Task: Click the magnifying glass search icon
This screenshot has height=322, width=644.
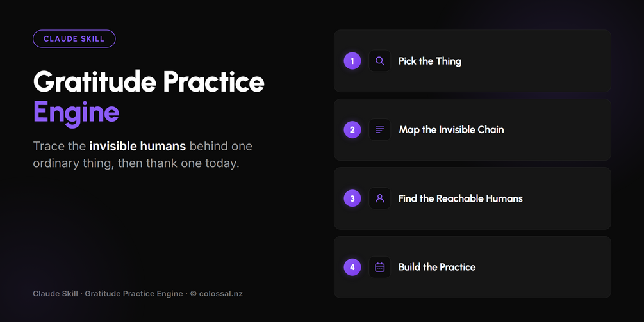Action: [x=380, y=61]
